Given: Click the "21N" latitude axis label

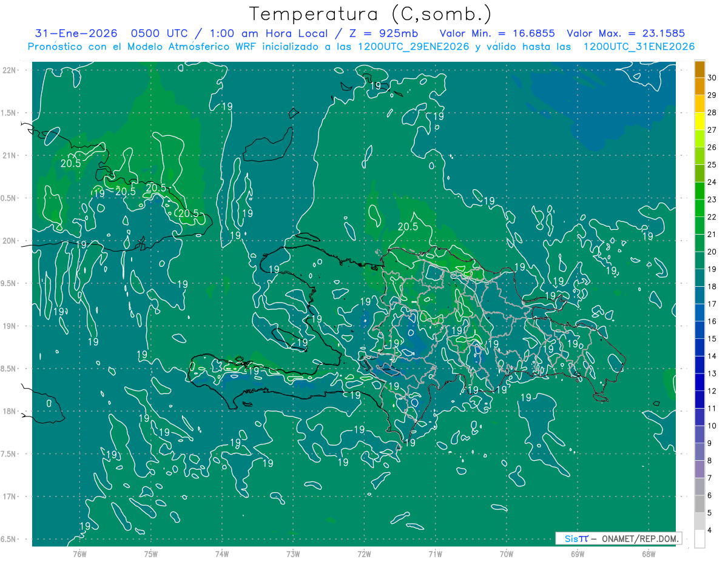Looking at the screenshot, I should coord(9,156).
